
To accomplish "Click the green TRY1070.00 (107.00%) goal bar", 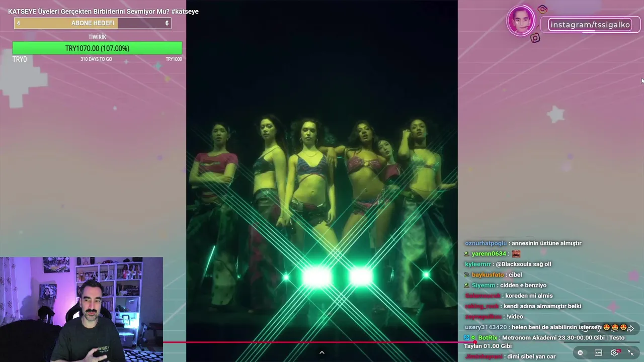I will [97, 48].
